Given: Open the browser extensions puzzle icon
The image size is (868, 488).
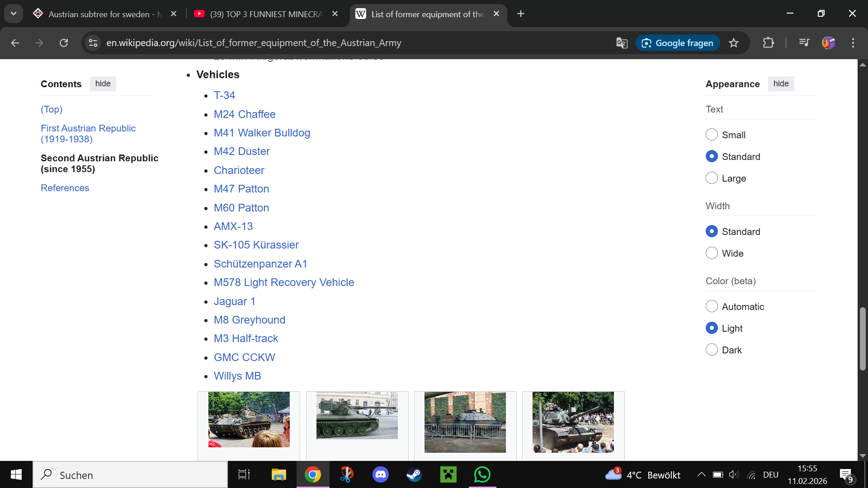Looking at the screenshot, I should click(768, 43).
